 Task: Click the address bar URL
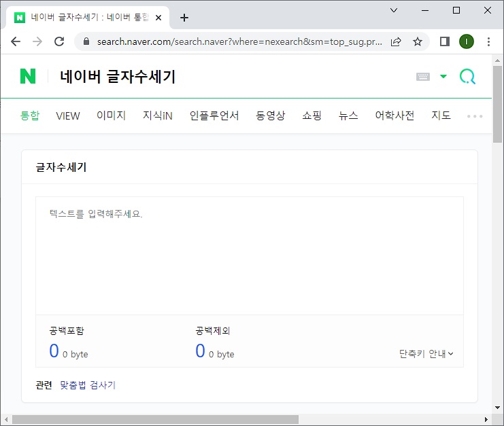coord(239,41)
